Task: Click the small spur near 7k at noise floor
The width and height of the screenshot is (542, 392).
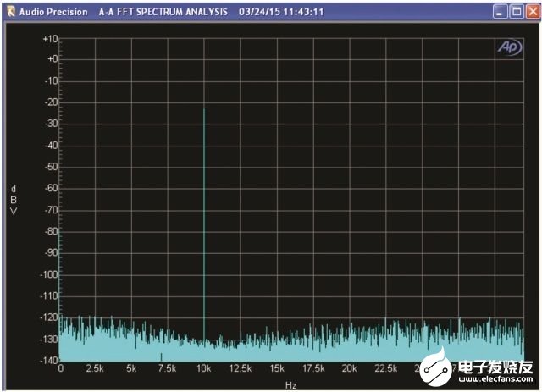Action: point(161,356)
